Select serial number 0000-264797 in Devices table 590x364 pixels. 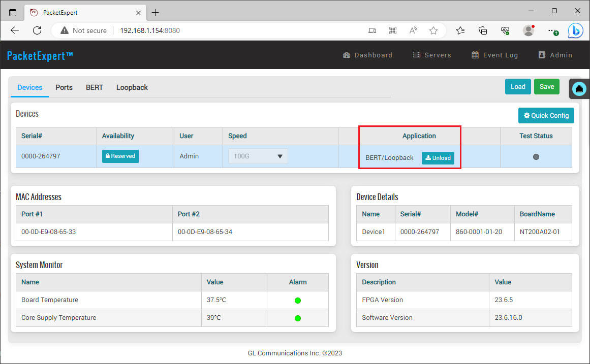[x=41, y=156]
